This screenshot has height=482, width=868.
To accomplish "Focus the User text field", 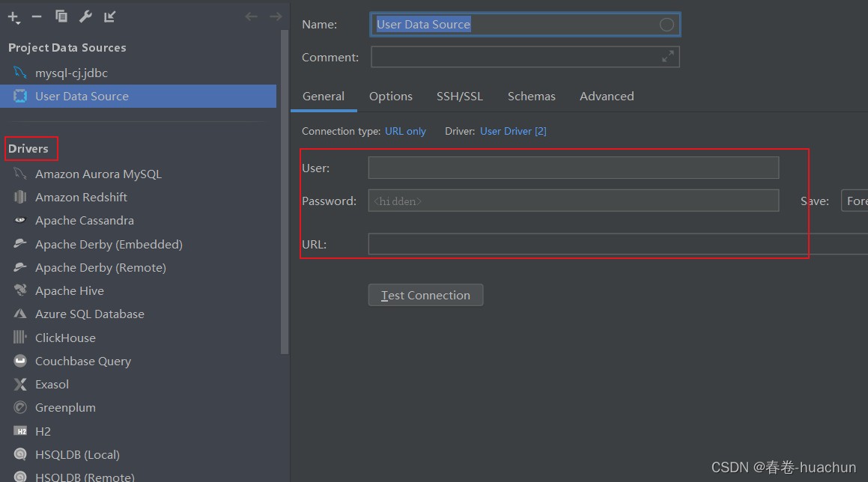I will (573, 168).
